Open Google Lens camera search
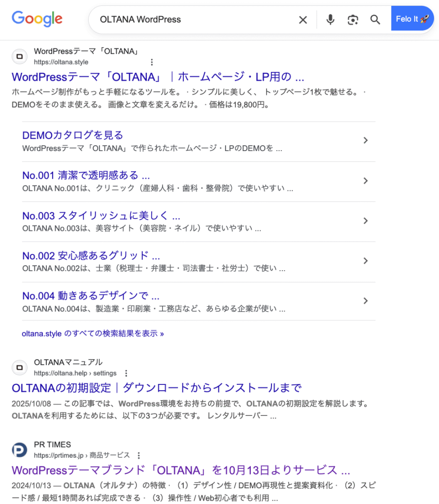Viewport: 439px width, 504px height. [x=352, y=19]
